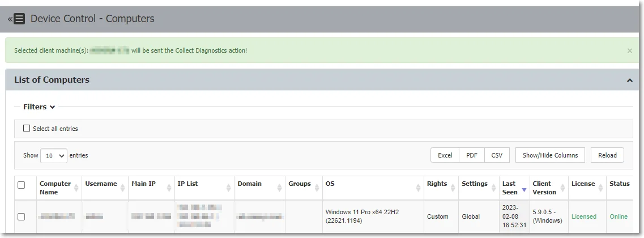The width and height of the screenshot is (644, 238).
Task: Sort by Domain column
Action: (259, 188)
